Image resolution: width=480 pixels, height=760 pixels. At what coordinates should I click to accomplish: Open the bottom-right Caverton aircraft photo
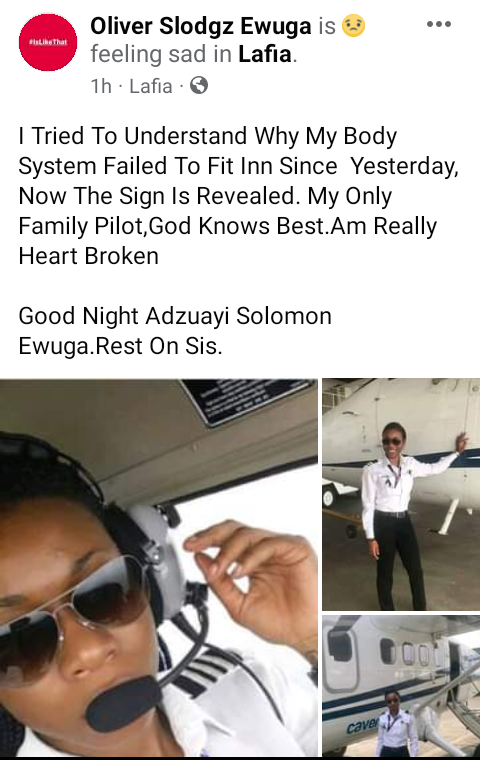401,686
